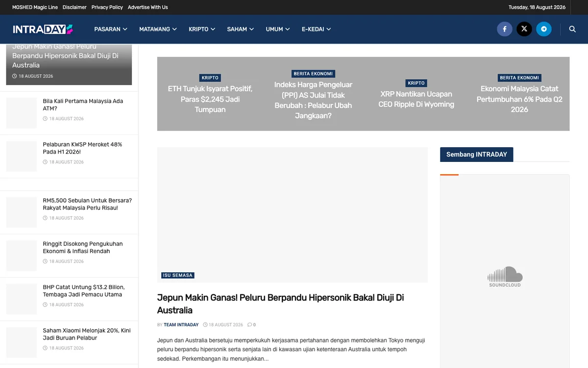This screenshot has width=588, height=368.
Task: Read 'Bila Kali Pertama Malaysia Ada ATM?'
Action: (83, 105)
